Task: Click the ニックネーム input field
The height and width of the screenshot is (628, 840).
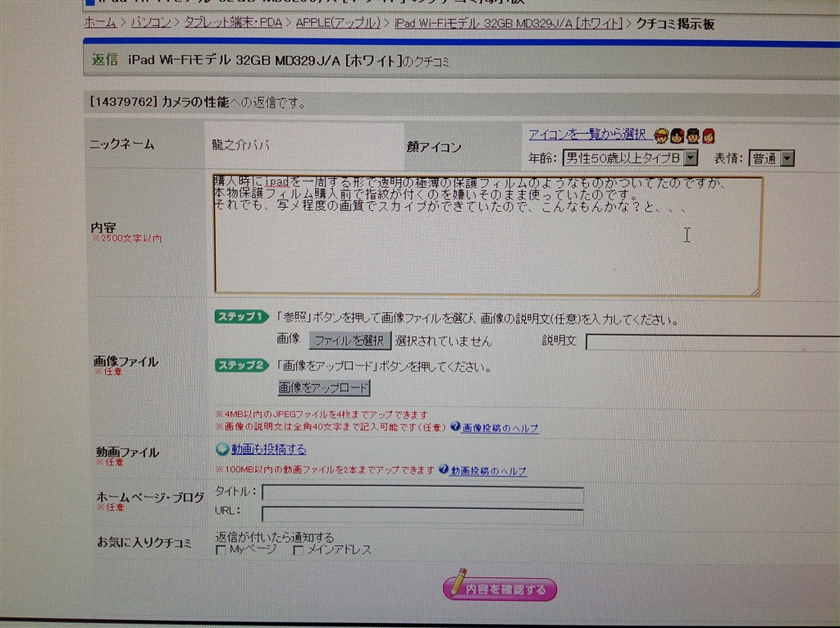Action: tap(304, 145)
